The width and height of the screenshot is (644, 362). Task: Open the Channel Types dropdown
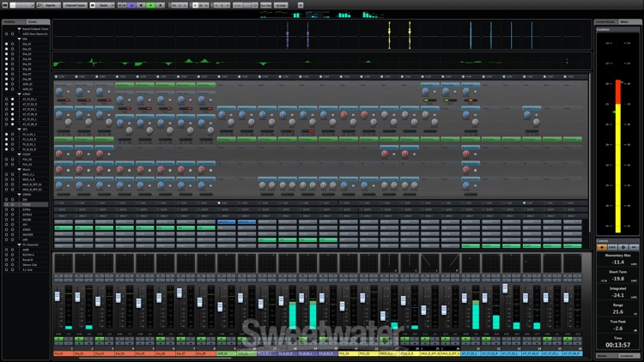tap(75, 5)
